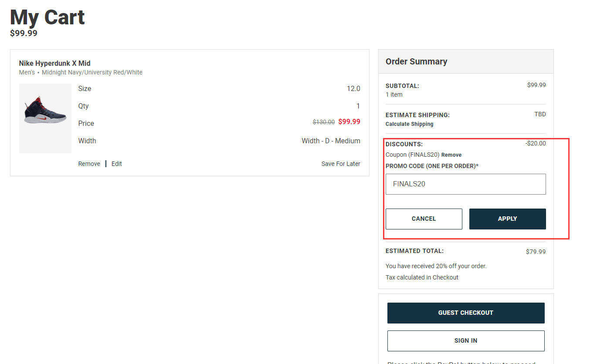Screen dimensions: 614x364
Task: Click the struck-through $130.00 original price
Action: tap(324, 122)
